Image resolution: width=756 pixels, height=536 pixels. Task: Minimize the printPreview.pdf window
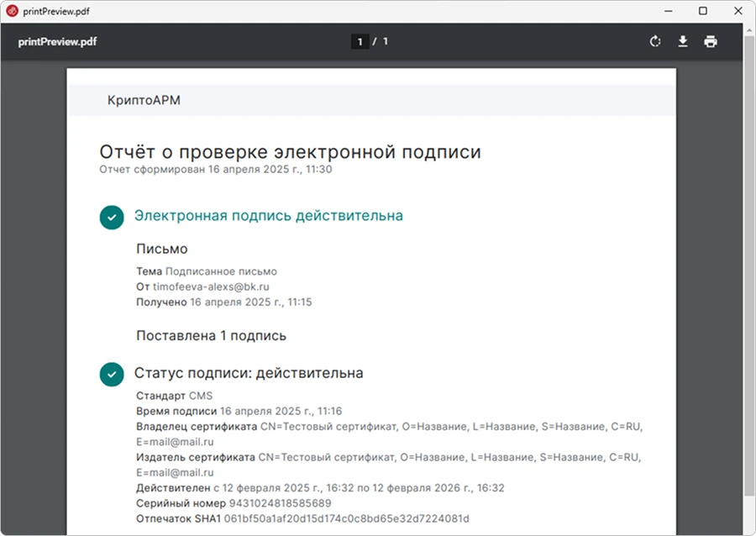tap(669, 11)
